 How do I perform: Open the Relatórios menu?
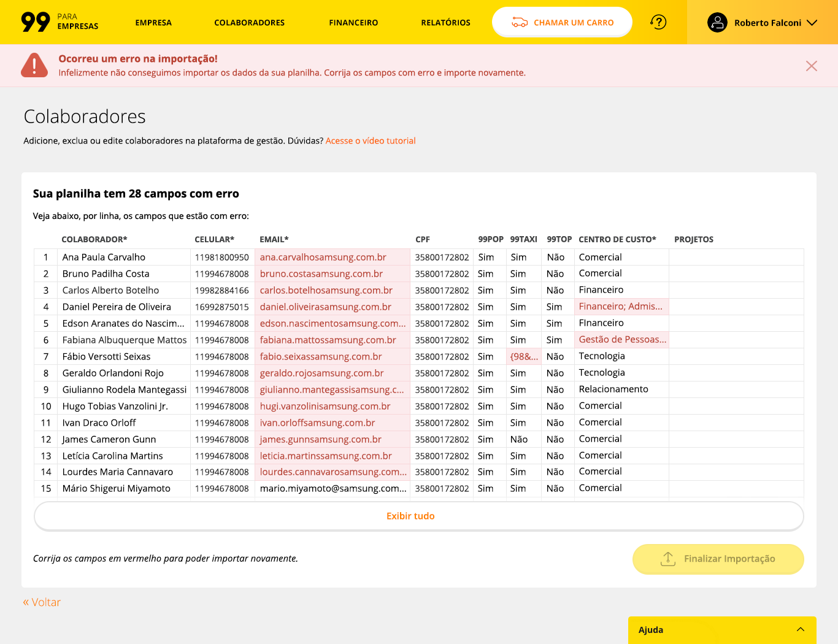click(x=446, y=23)
